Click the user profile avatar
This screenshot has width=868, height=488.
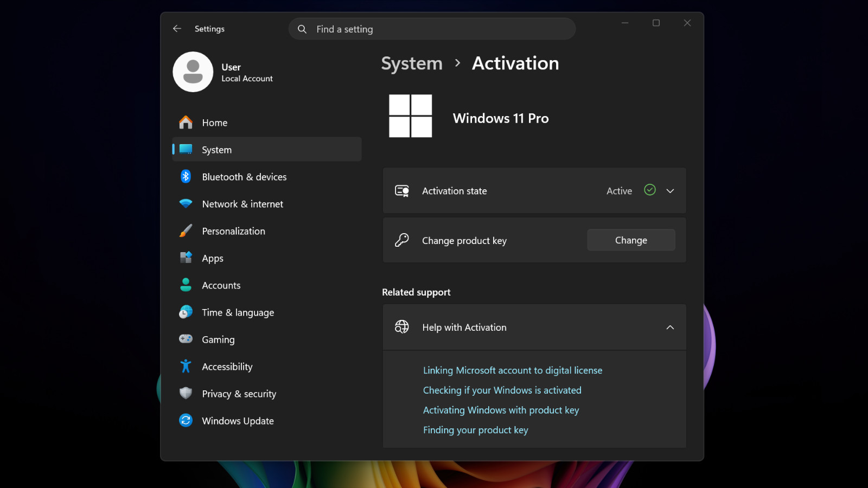tap(193, 72)
